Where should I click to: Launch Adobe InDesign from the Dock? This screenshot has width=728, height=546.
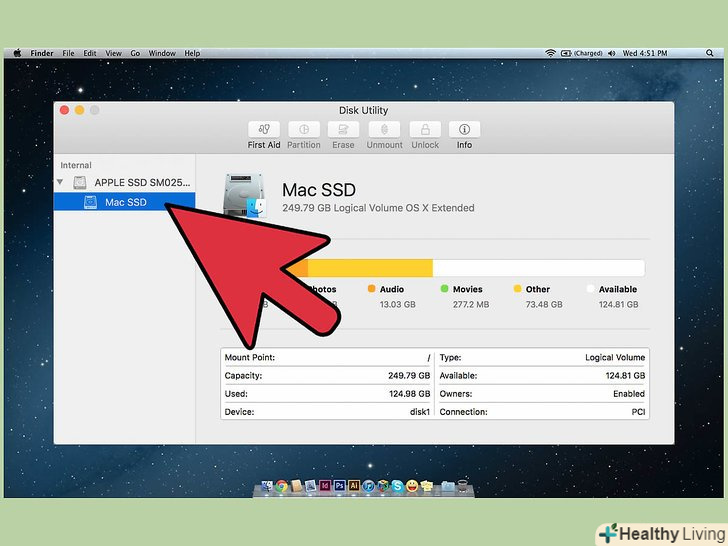point(325,486)
